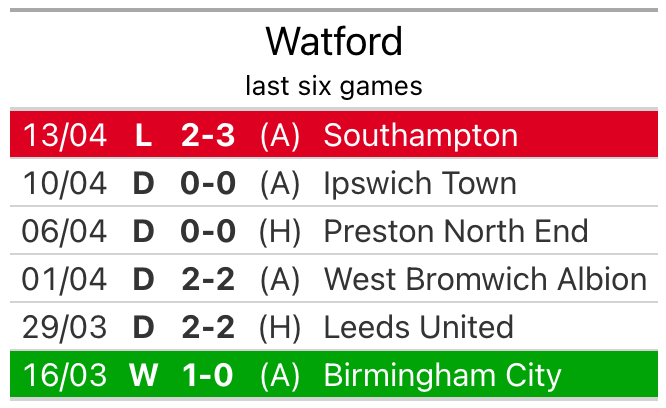Click the 2-3 score against Southampton
666x408 pixels.
pos(208,136)
